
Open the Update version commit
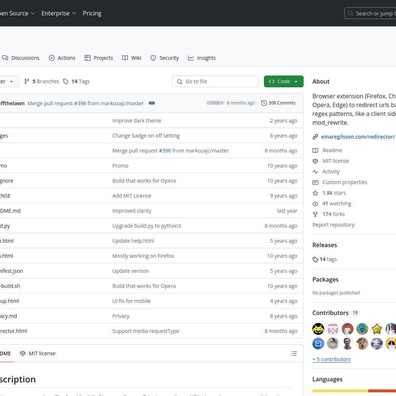(131, 271)
